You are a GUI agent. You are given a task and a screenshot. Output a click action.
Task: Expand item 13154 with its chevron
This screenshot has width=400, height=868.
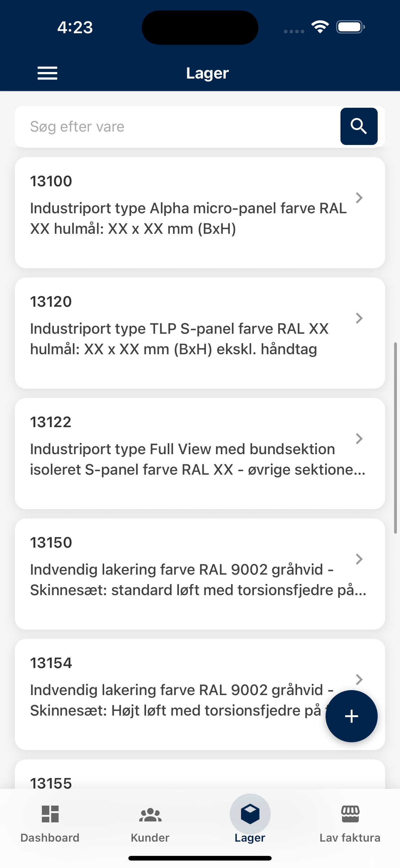click(359, 679)
